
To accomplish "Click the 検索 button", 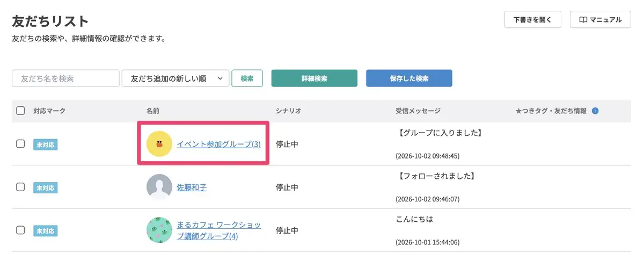I will [x=247, y=78].
